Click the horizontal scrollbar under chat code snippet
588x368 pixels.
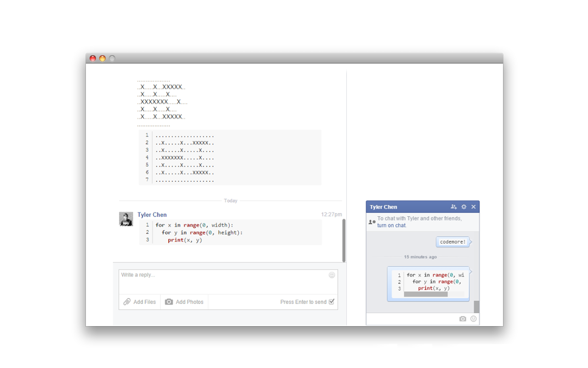(425, 294)
